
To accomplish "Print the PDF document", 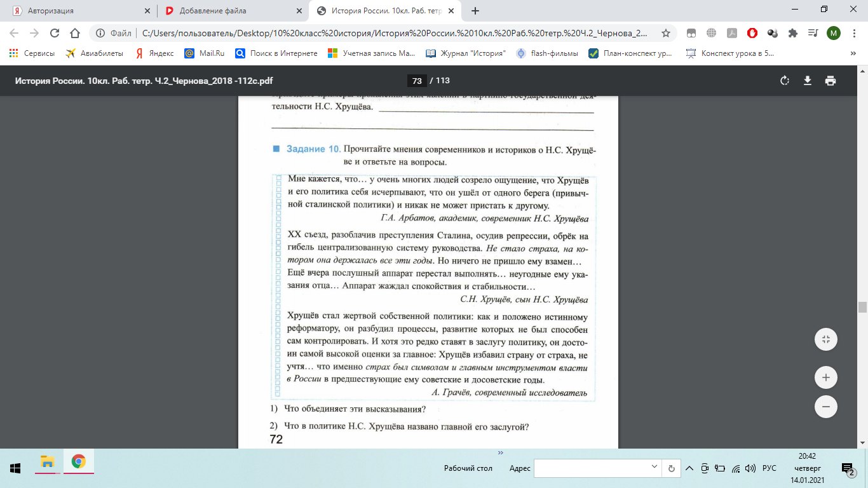I will pos(830,81).
